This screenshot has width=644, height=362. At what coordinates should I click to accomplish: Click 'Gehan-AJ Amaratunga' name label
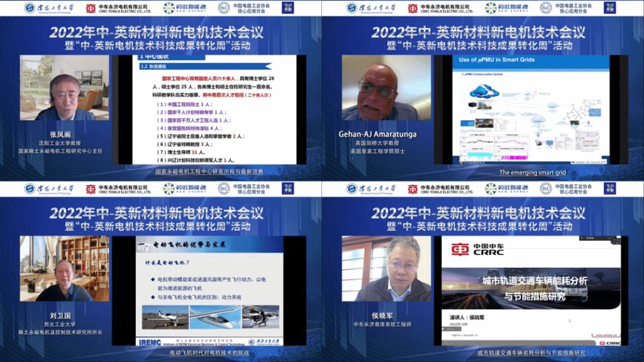(x=386, y=134)
